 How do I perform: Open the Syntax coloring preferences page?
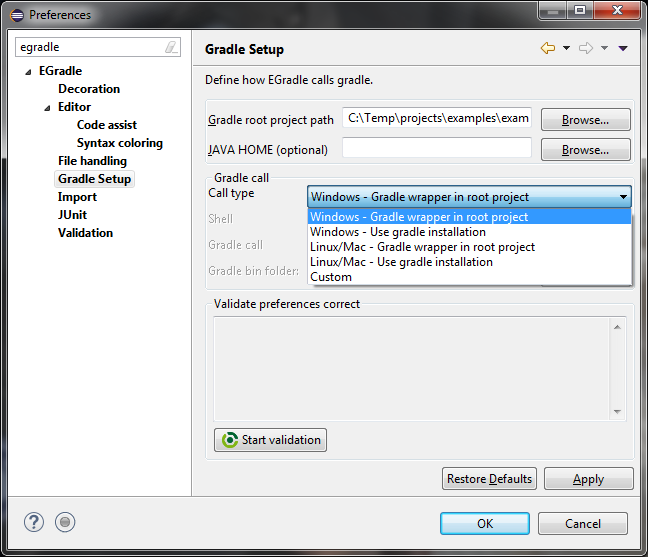point(120,143)
